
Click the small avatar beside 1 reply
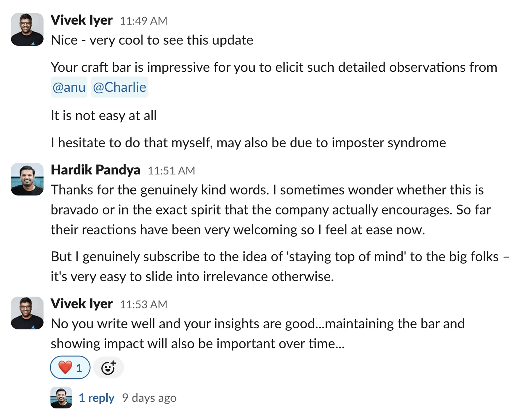click(x=61, y=398)
